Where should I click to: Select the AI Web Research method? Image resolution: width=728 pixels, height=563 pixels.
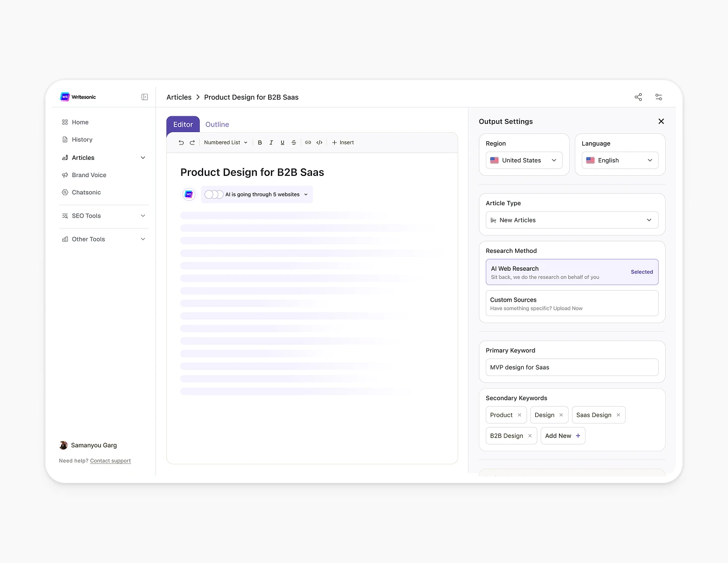tap(572, 272)
